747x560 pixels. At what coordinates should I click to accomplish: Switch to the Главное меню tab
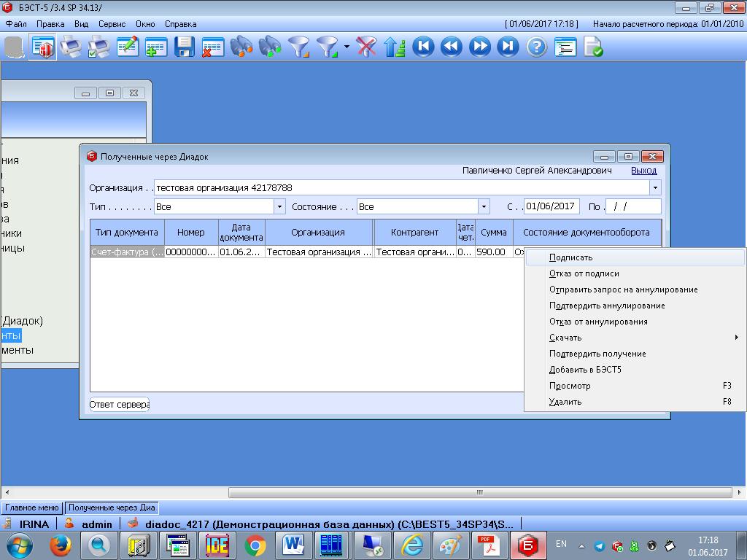tap(32, 507)
